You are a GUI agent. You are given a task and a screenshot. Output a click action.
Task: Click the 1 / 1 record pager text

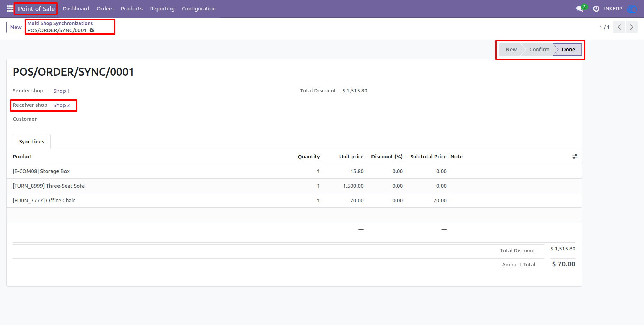click(605, 27)
